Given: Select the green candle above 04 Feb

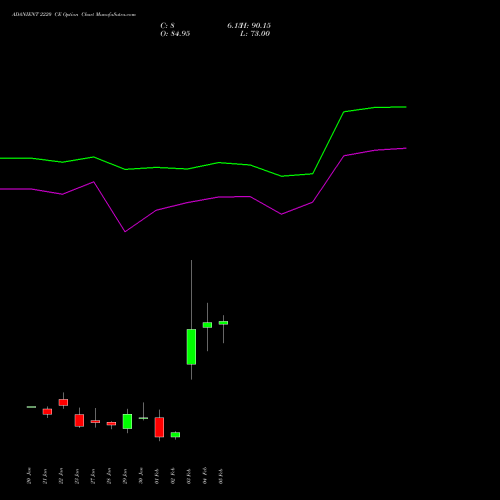Looking at the screenshot, I should [x=207, y=325].
